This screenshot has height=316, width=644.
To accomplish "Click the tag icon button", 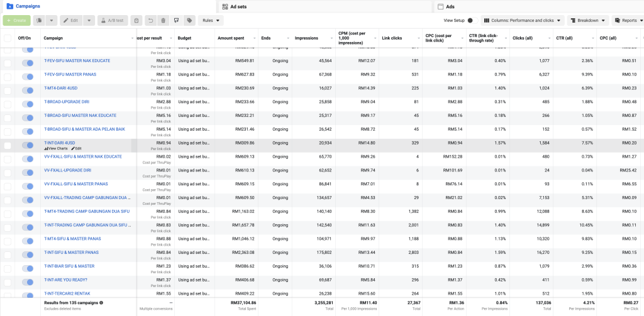I will [x=189, y=21].
